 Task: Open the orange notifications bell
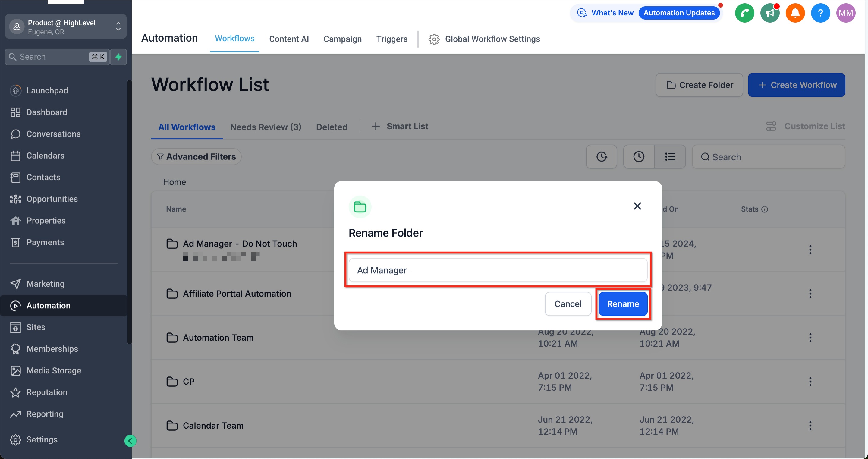(x=795, y=13)
